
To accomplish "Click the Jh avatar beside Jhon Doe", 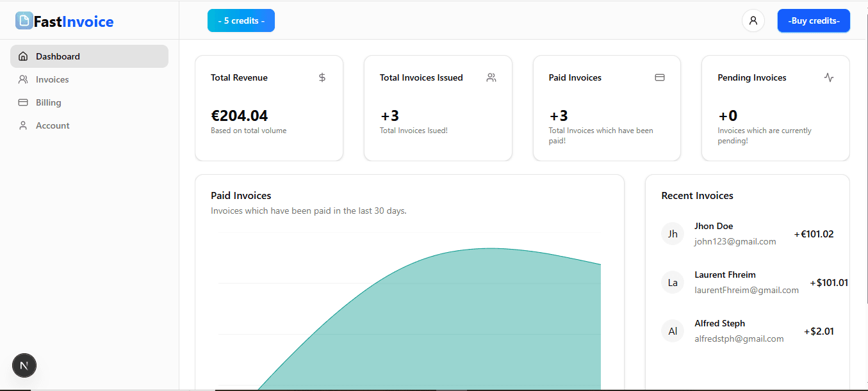I will pyautogui.click(x=673, y=234).
